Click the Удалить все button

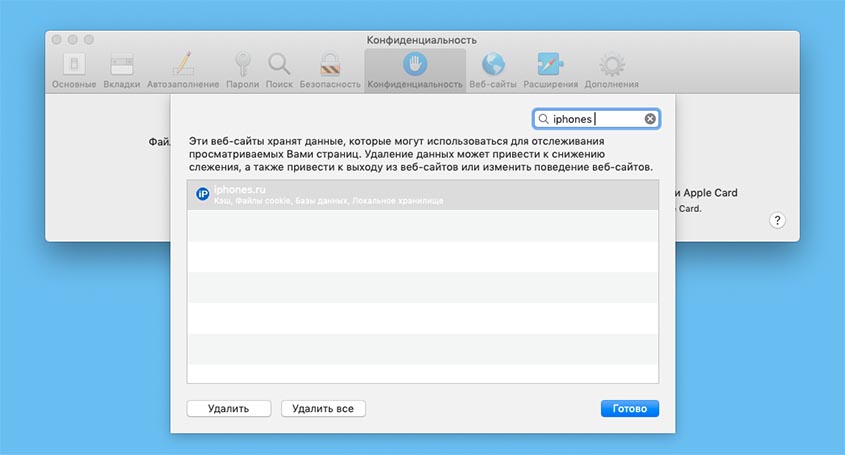[x=323, y=409]
